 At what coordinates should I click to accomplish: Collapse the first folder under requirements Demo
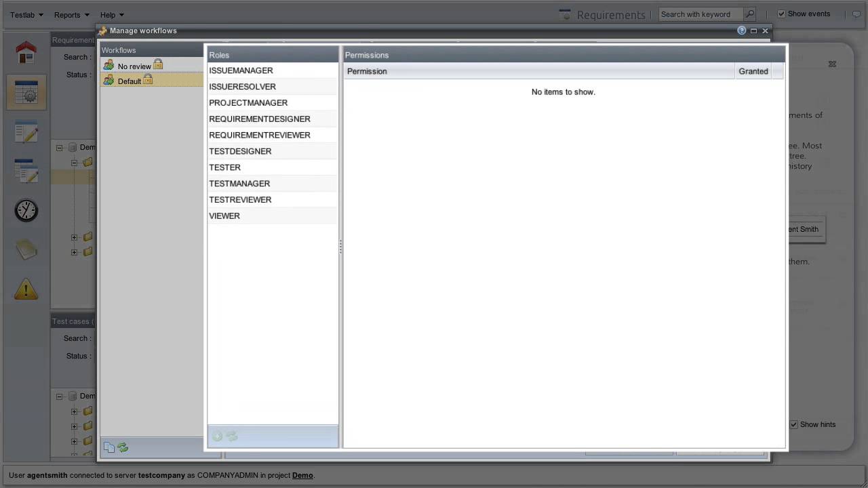(x=75, y=163)
